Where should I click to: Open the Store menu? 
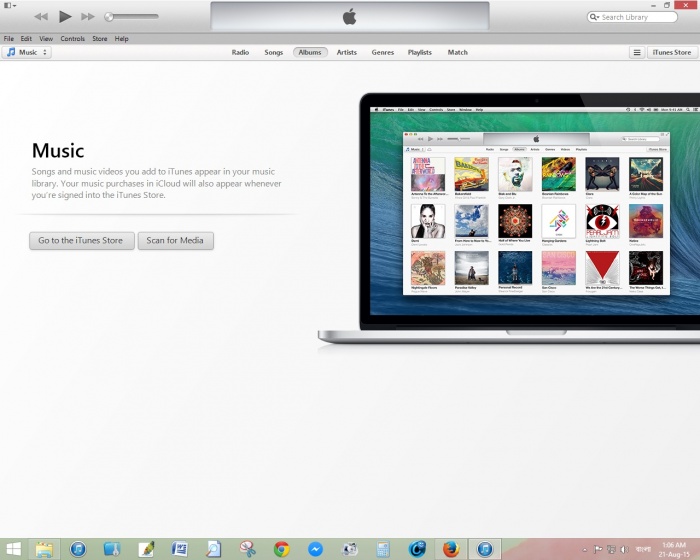(x=100, y=39)
